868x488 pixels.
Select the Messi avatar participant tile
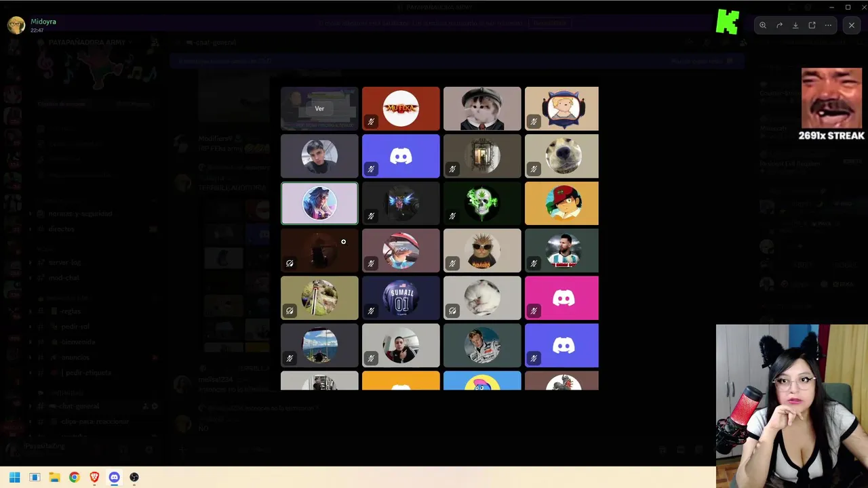(561, 251)
